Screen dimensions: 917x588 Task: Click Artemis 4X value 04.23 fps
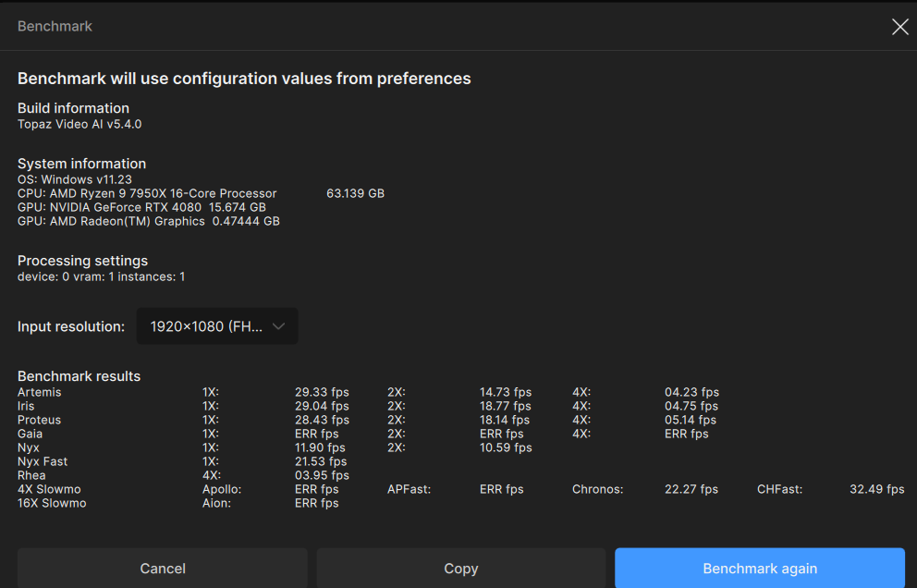click(691, 392)
